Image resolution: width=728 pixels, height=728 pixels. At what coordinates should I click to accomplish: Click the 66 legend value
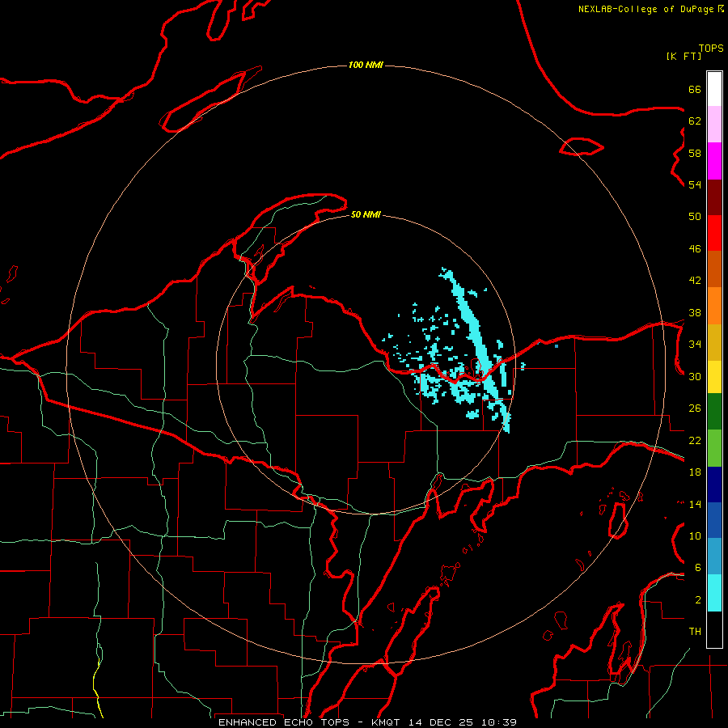tap(695, 89)
